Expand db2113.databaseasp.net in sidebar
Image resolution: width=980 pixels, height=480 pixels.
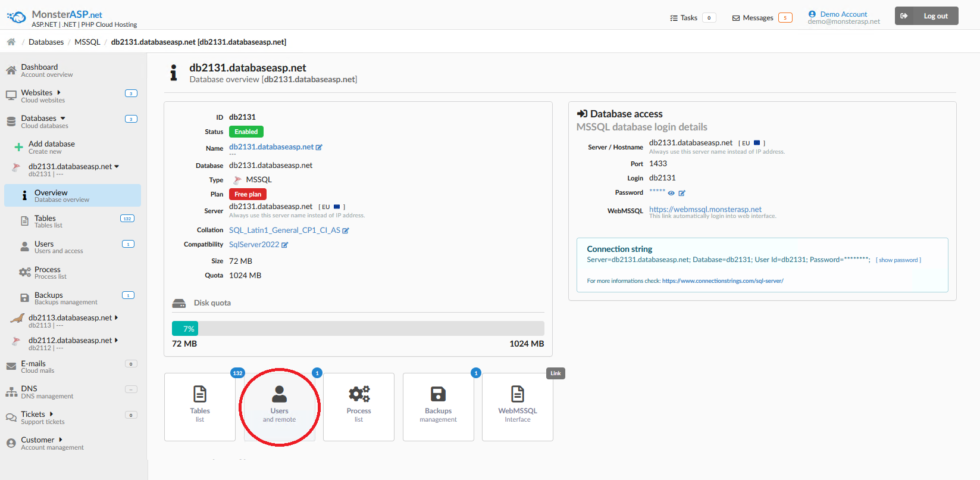[x=117, y=317]
